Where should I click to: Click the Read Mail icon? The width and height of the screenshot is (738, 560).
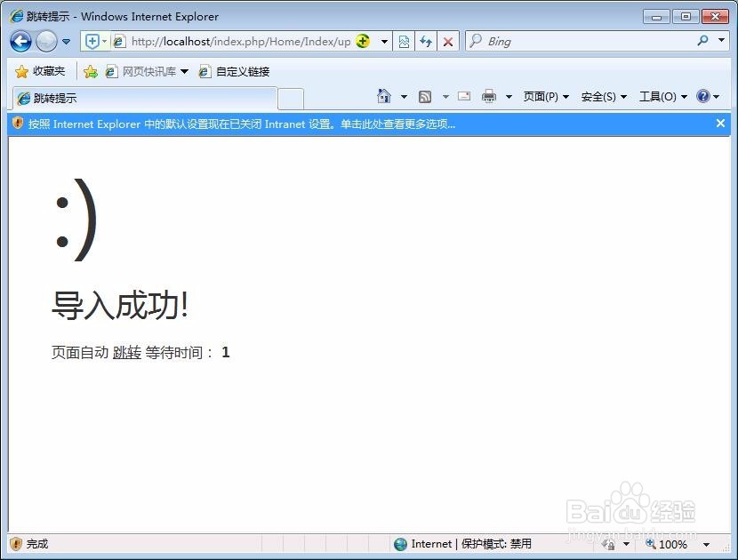point(463,96)
